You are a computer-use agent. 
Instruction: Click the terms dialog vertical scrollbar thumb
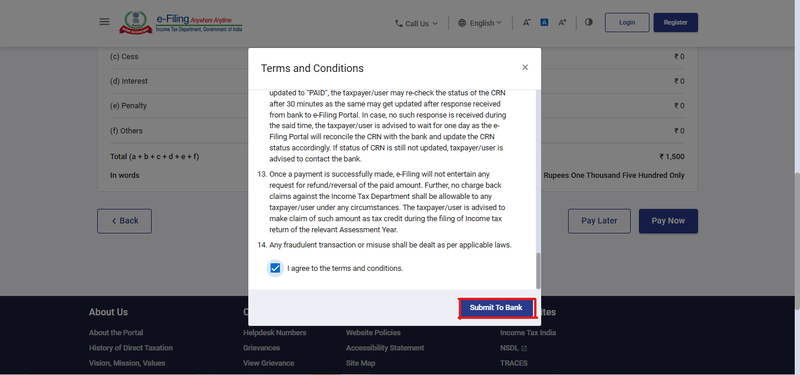tap(537, 270)
